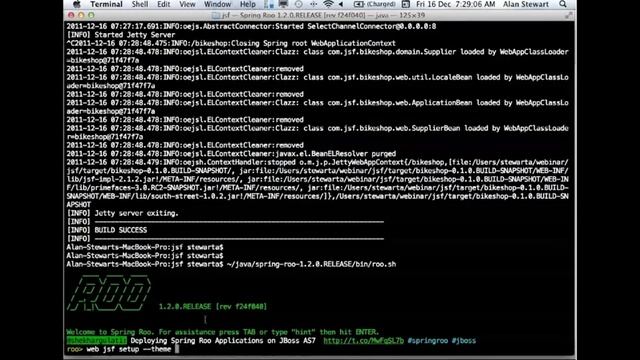Click the jsf folder proxy icon in title
Image resolution: width=640 pixels, height=360 pixels.
(216, 16)
